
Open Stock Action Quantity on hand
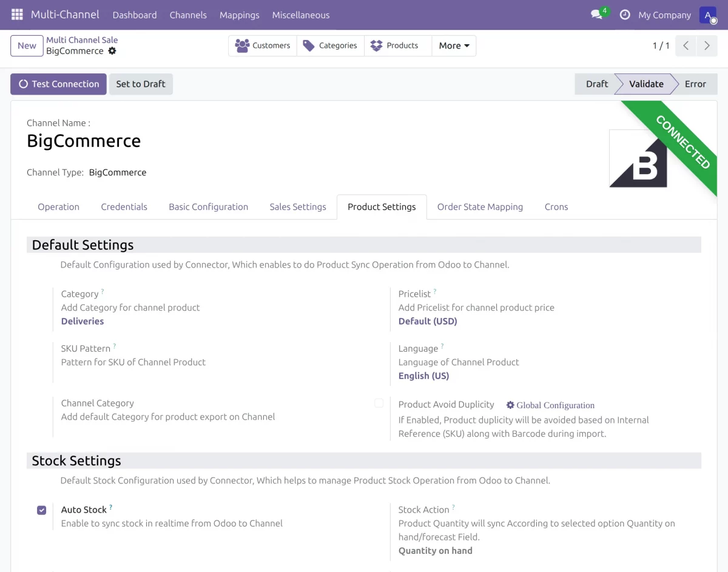pos(435,551)
